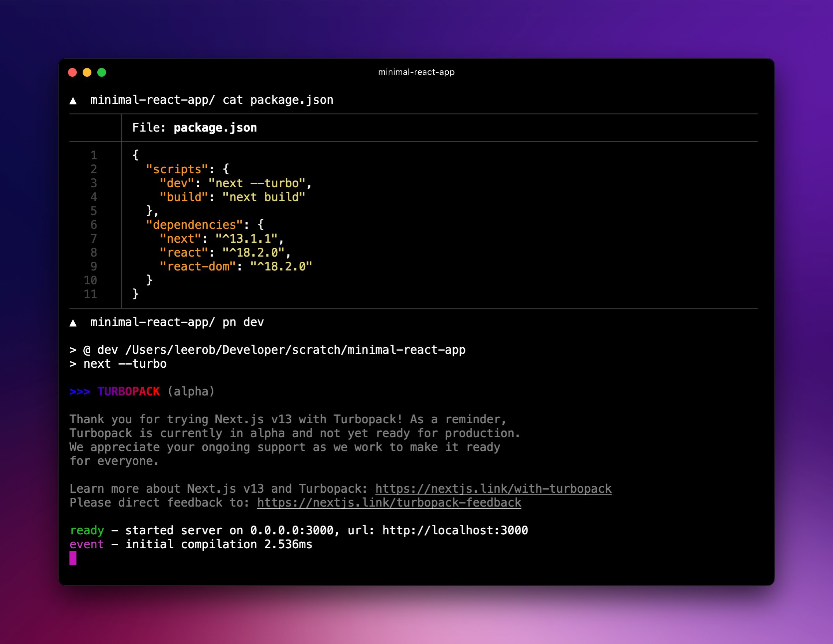Click the yellow minimize window button
Image resolution: width=833 pixels, height=644 pixels.
[87, 72]
